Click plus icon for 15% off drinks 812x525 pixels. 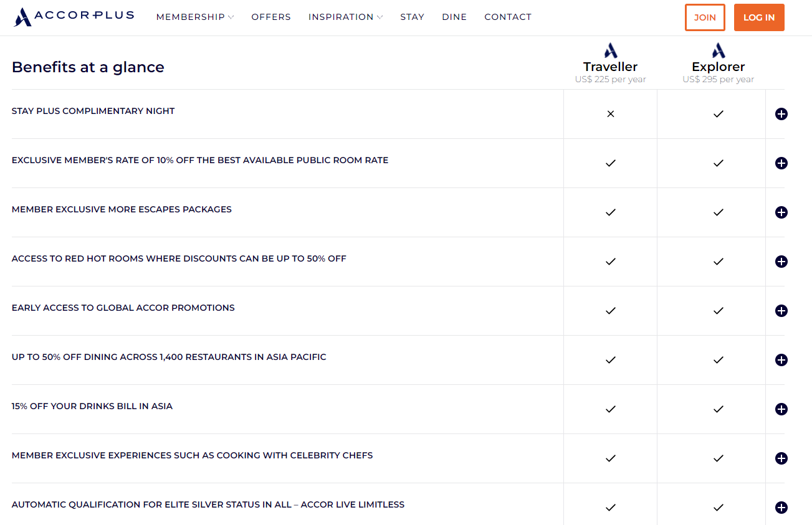[781, 409]
